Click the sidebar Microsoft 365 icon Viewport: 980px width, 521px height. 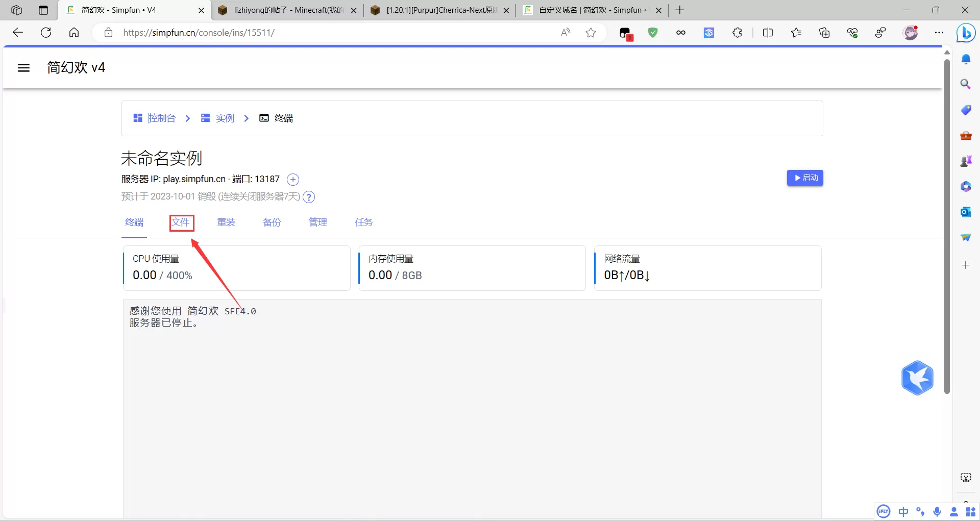[x=966, y=187]
